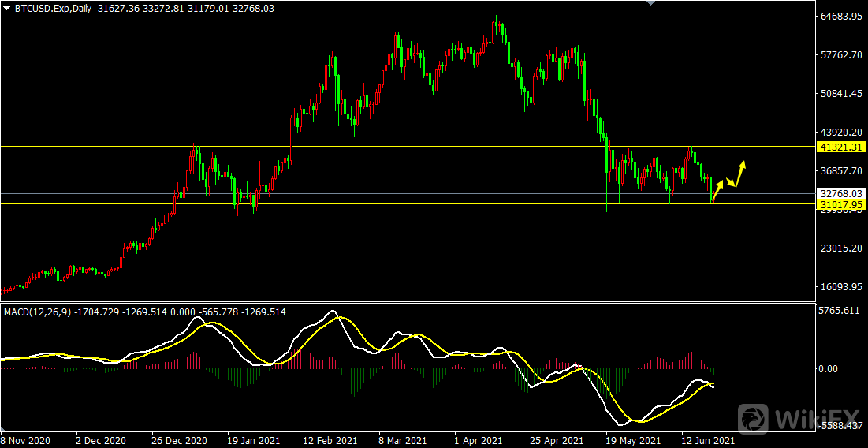
Task: Click the topmost yellow upward projection arrow
Action: tap(742, 171)
